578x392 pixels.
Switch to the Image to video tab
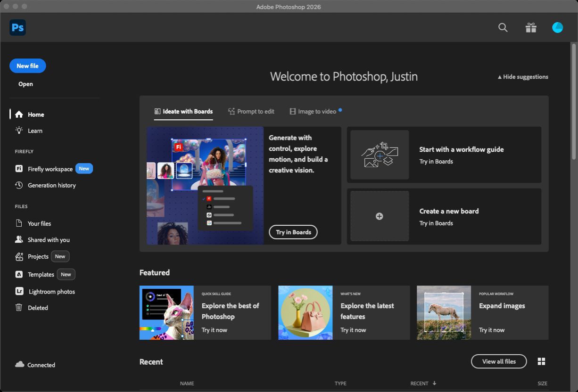point(315,112)
